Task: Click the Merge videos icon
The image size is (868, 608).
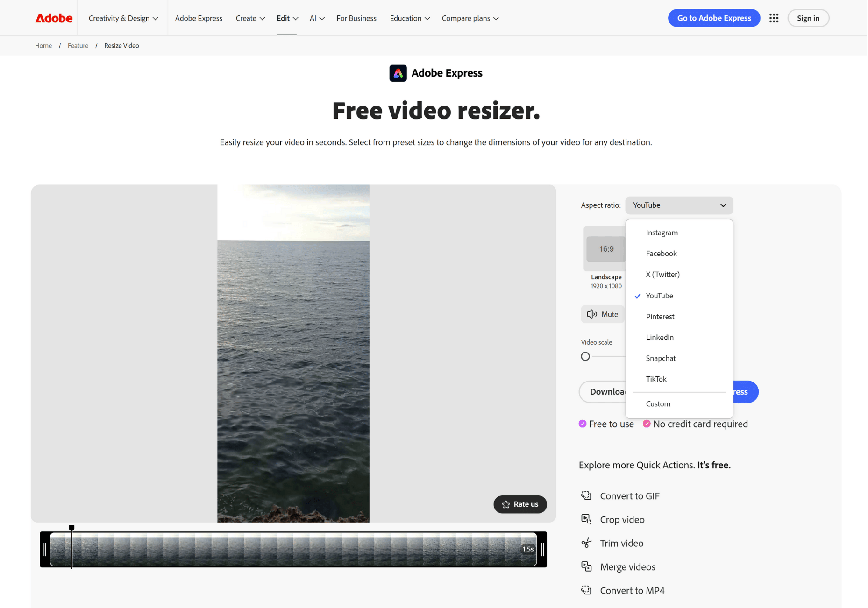Action: [x=586, y=566]
